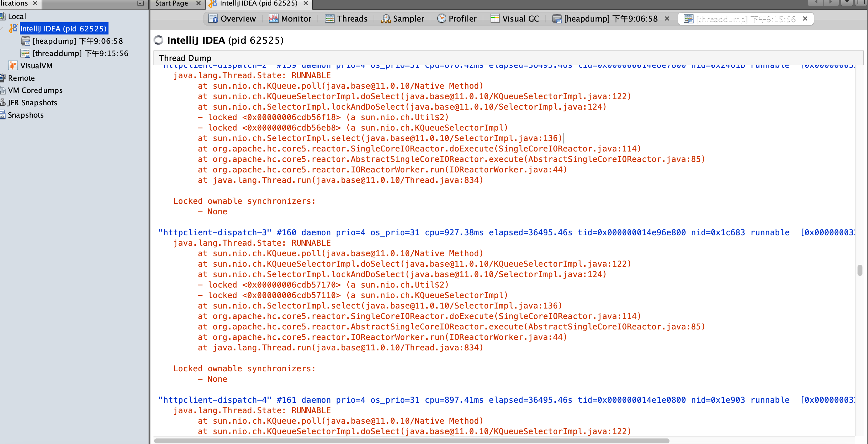Select the Remote node
The image size is (868, 444).
pos(21,78)
